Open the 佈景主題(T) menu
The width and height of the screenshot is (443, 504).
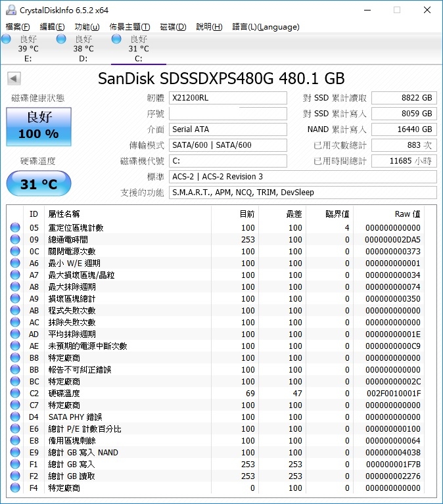(x=129, y=27)
